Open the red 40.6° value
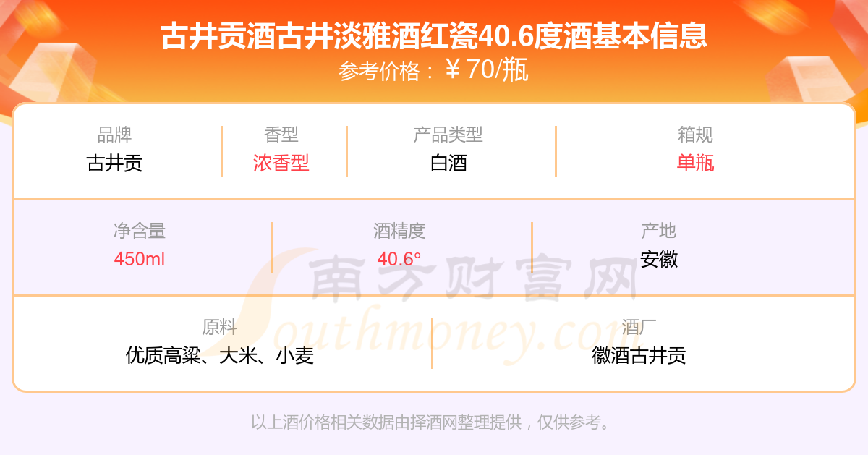The width and height of the screenshot is (868, 455). pyautogui.click(x=399, y=259)
